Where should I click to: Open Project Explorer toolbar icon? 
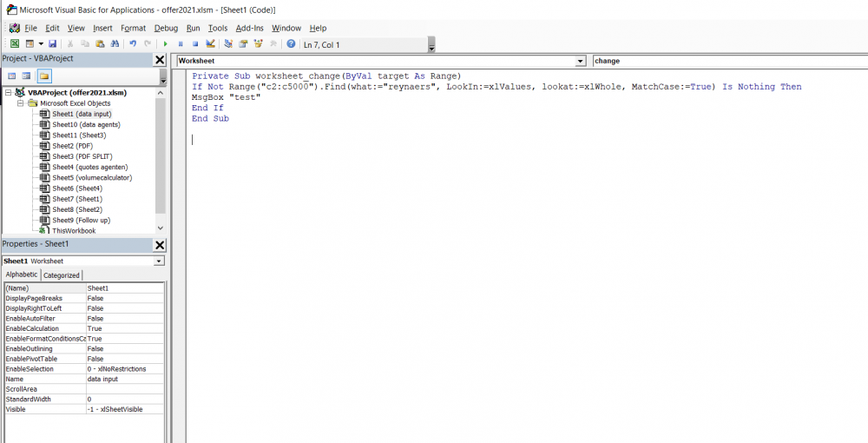click(228, 44)
